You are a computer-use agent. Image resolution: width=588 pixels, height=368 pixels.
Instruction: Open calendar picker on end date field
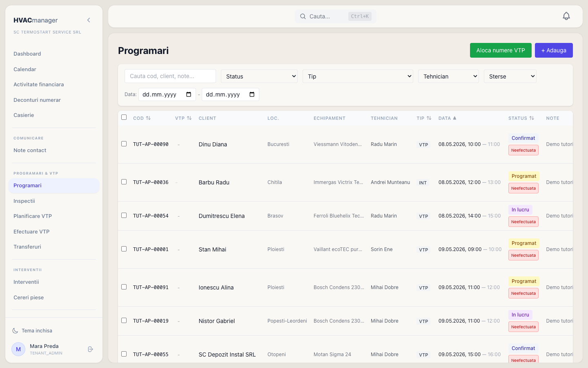(x=252, y=94)
